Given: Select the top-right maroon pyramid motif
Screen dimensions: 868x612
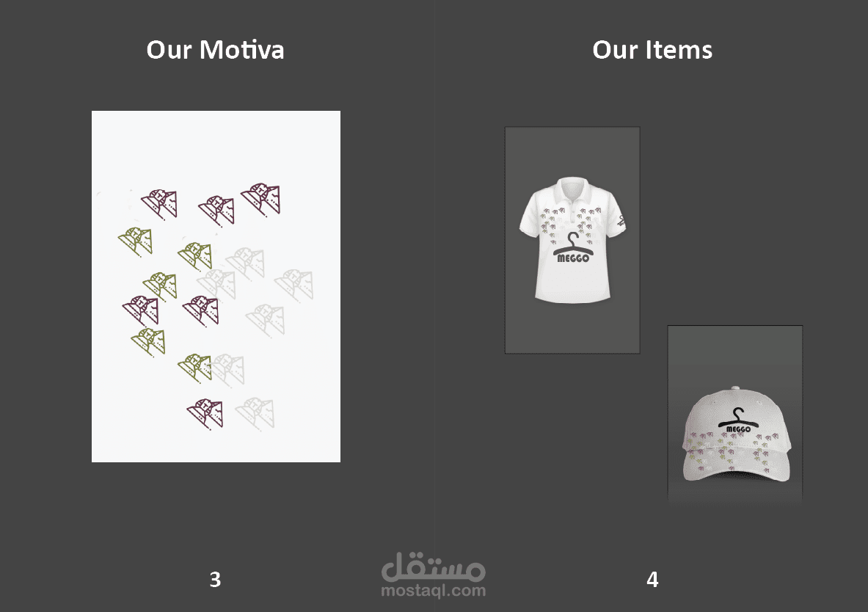Looking at the screenshot, I should point(260,200).
